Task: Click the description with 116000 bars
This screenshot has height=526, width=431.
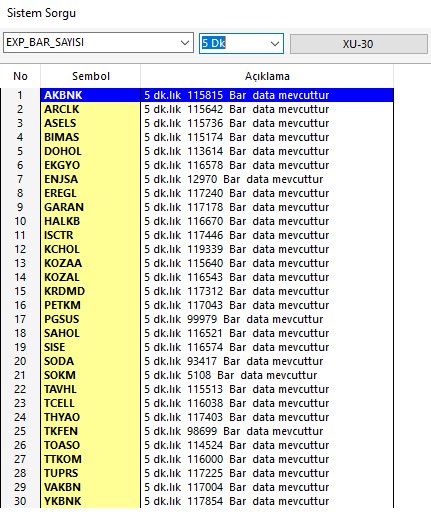Action: 236,459
